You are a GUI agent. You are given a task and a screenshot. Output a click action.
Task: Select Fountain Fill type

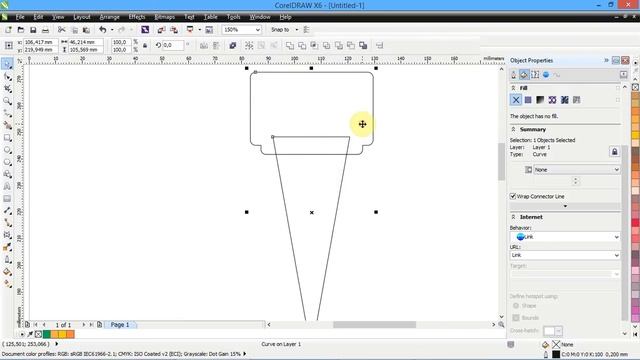click(x=540, y=100)
